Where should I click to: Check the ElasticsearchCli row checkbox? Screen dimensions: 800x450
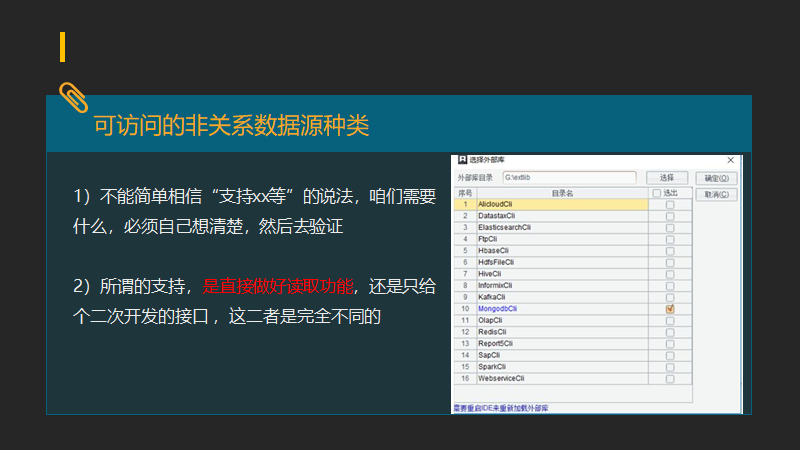tap(670, 228)
